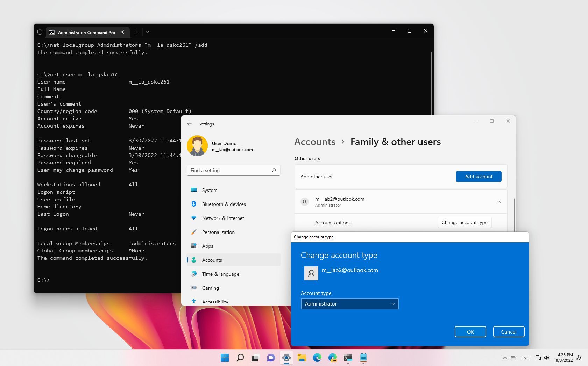The image size is (588, 366).
Task: Open Notepad from the taskbar
Action: click(x=363, y=358)
